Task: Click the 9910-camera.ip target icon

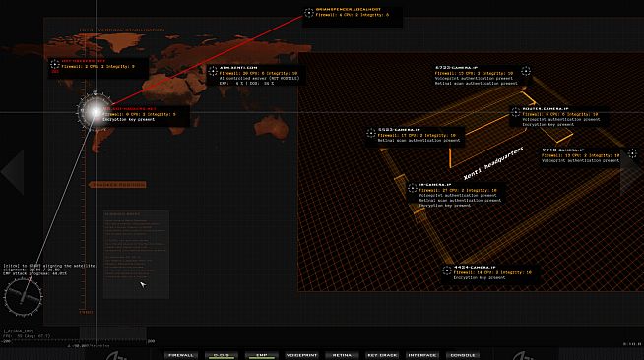Action: pos(632,153)
